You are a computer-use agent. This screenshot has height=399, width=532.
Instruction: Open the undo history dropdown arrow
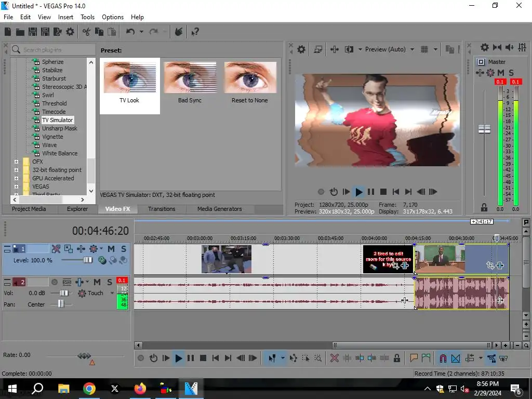click(x=141, y=32)
